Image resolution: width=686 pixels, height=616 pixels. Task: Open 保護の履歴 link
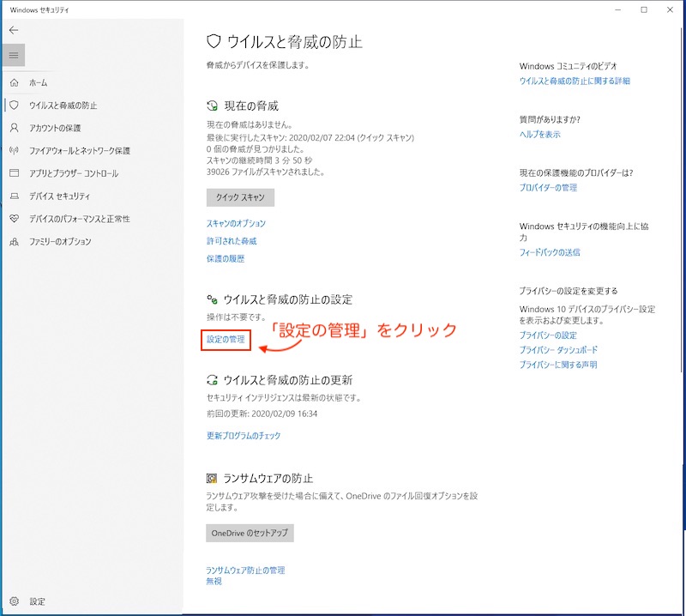[x=226, y=259]
